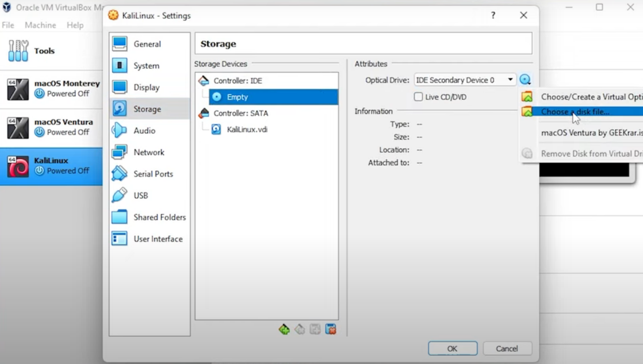The height and width of the screenshot is (364, 643).
Task: Click the KaliLinux.vdi hard disk icon
Action: point(217,129)
